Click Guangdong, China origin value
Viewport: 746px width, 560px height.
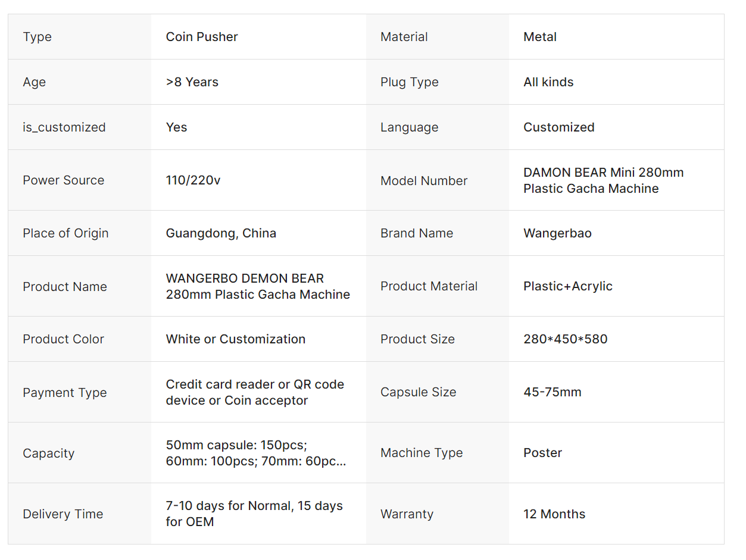[221, 233]
